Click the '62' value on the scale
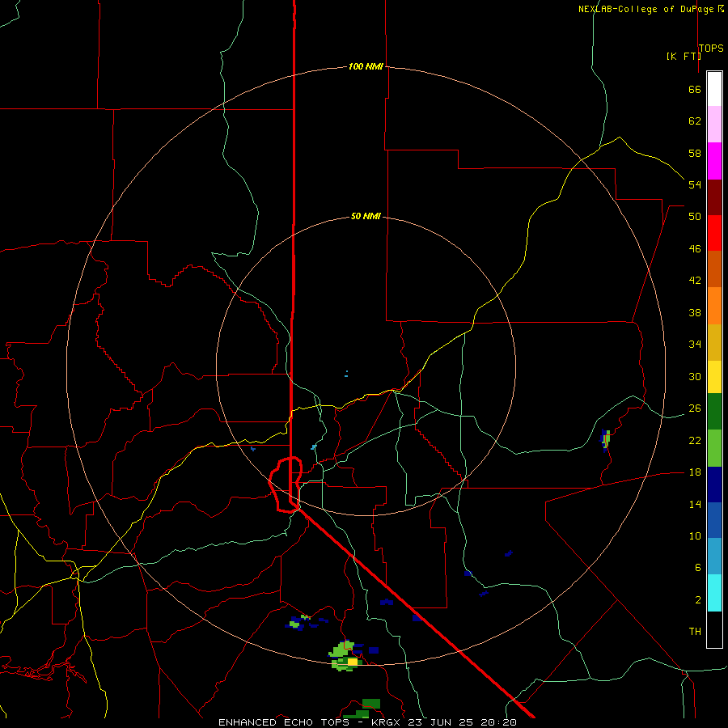Viewport: 728px width, 728px height. 695,121
